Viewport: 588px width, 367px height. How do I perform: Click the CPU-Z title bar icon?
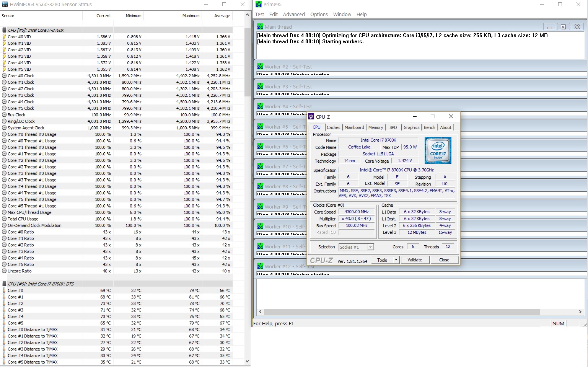click(311, 117)
